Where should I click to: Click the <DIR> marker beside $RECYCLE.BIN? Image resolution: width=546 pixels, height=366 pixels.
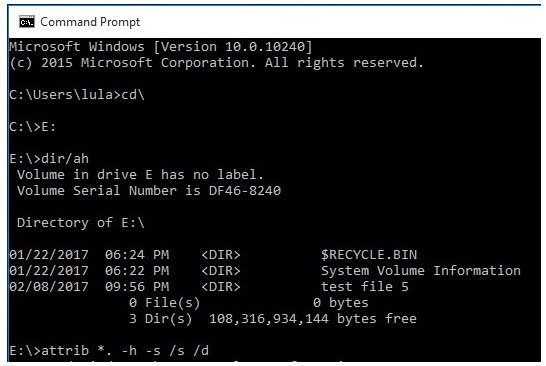(x=221, y=255)
